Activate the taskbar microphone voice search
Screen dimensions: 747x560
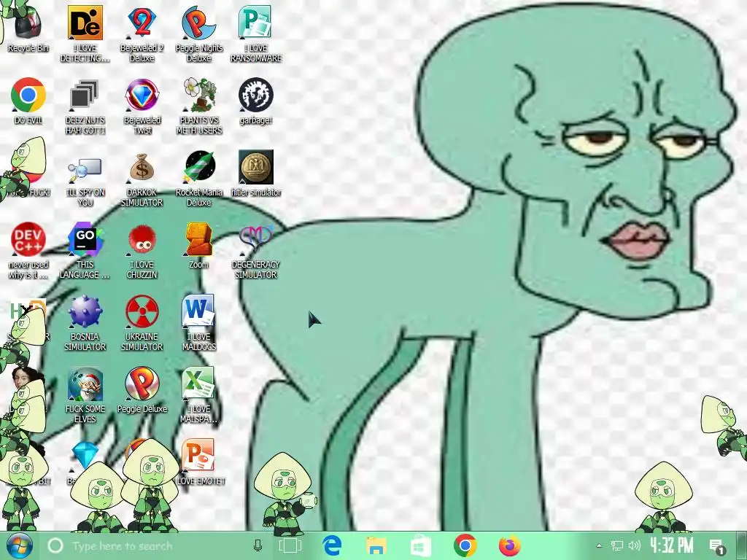[x=258, y=545]
